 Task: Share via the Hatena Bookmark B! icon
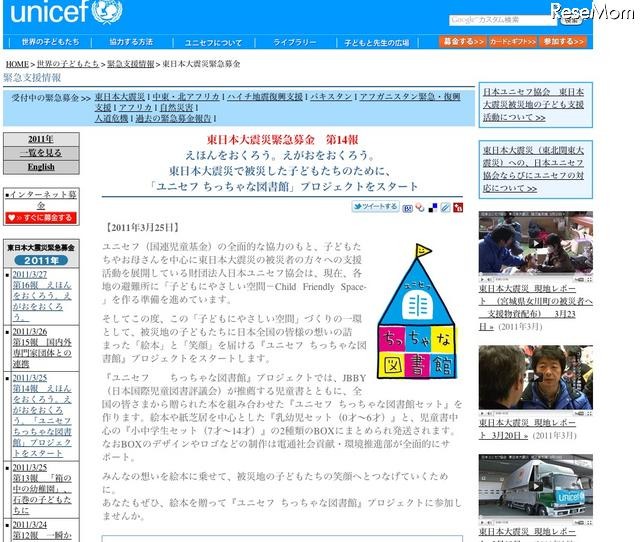point(407,208)
